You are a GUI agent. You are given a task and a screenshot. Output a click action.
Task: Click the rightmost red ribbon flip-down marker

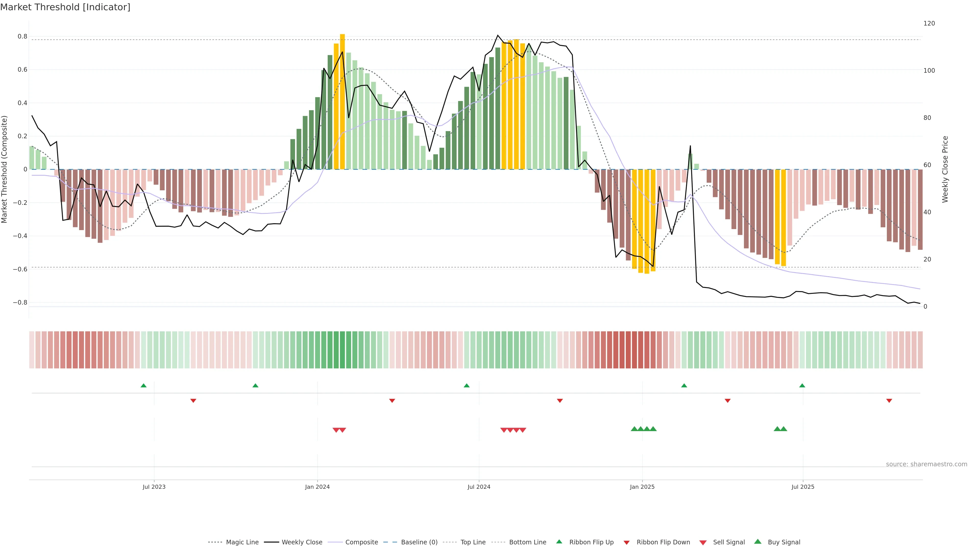[889, 400]
